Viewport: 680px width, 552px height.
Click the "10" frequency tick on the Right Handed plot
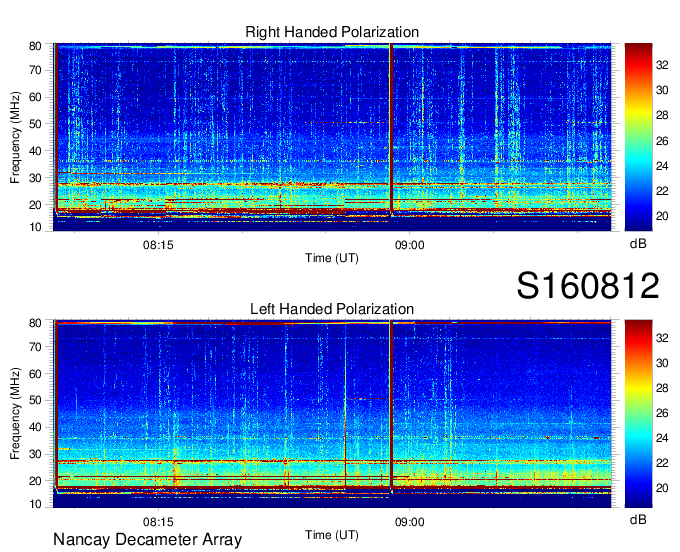[35, 227]
